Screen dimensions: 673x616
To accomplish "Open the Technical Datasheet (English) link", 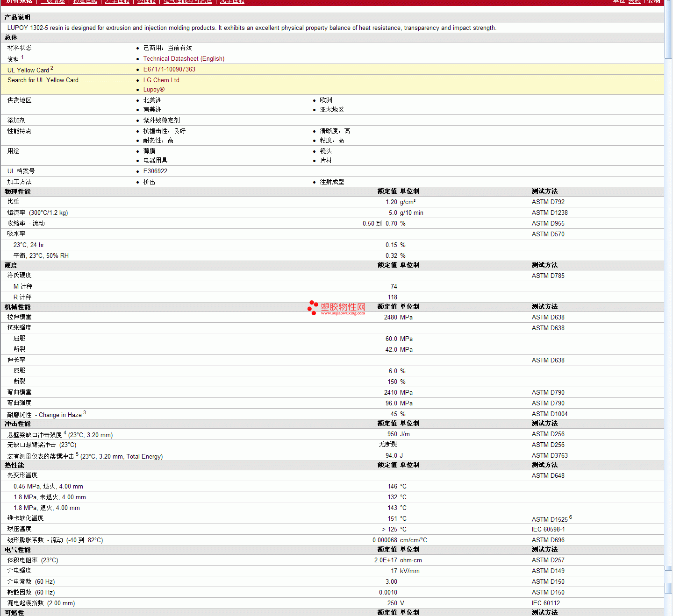I will click(184, 59).
